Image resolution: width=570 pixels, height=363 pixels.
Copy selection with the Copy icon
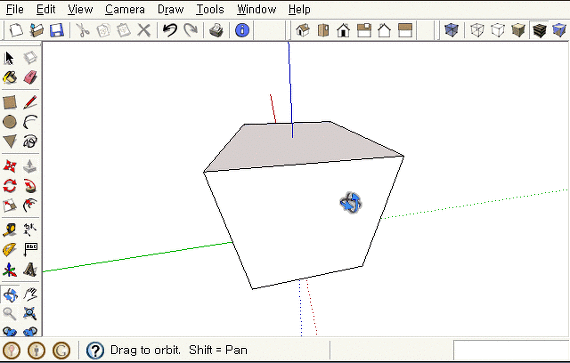pos(103,30)
